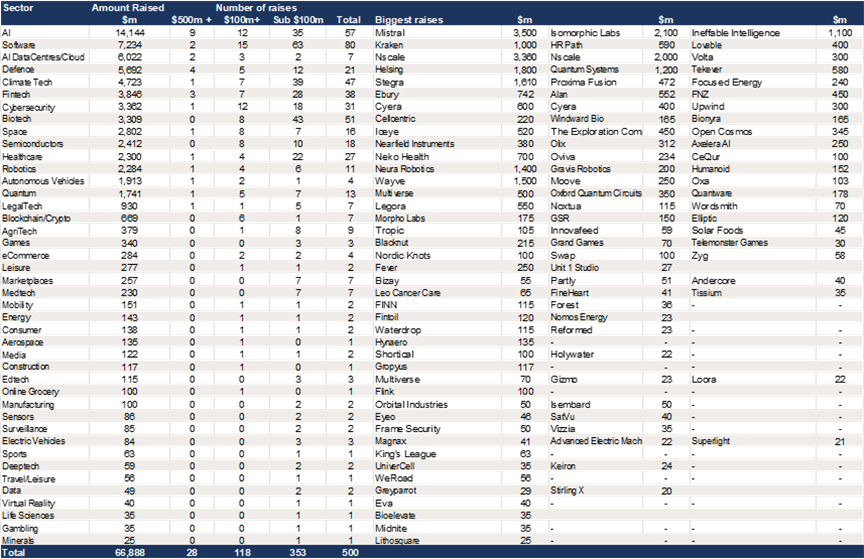This screenshot has width=864, height=559.
Task: Select the 'Minerals' sector cell
Action: pyautogui.click(x=18, y=540)
